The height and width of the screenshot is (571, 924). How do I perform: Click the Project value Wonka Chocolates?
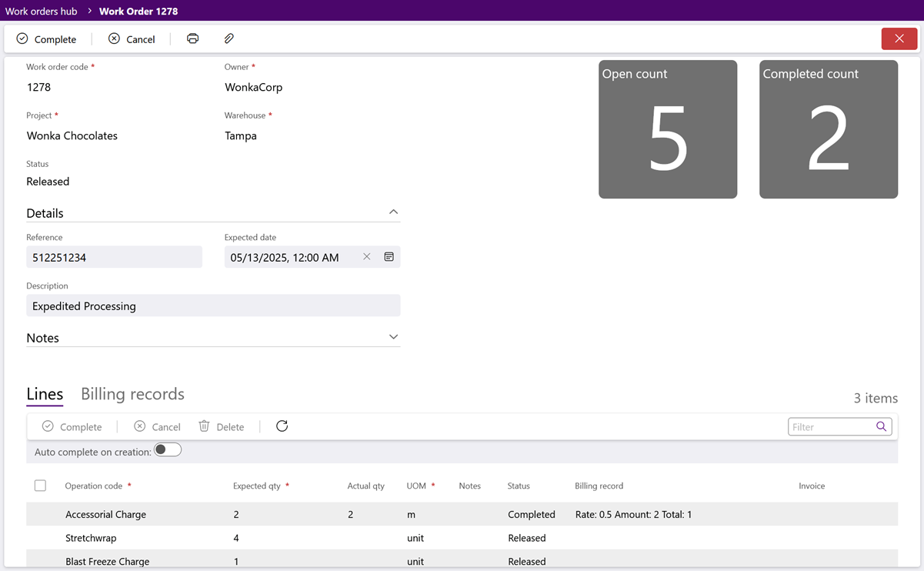click(x=72, y=135)
